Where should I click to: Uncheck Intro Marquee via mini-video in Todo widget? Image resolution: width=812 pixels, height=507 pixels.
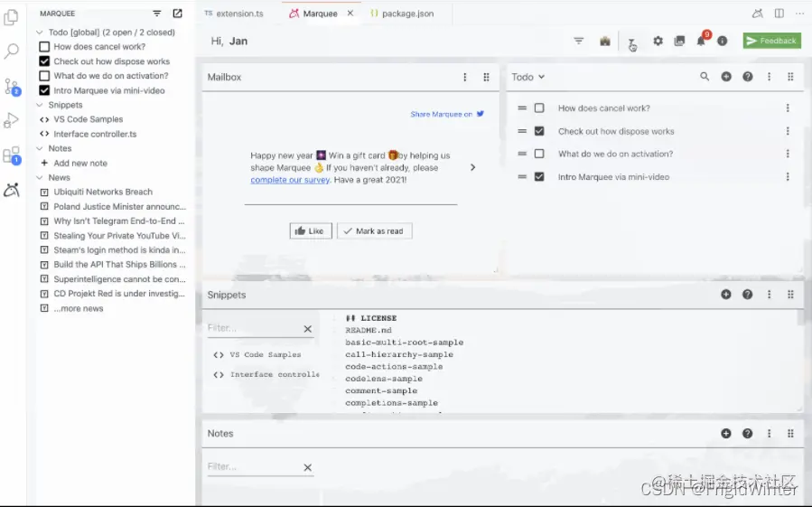pos(539,177)
